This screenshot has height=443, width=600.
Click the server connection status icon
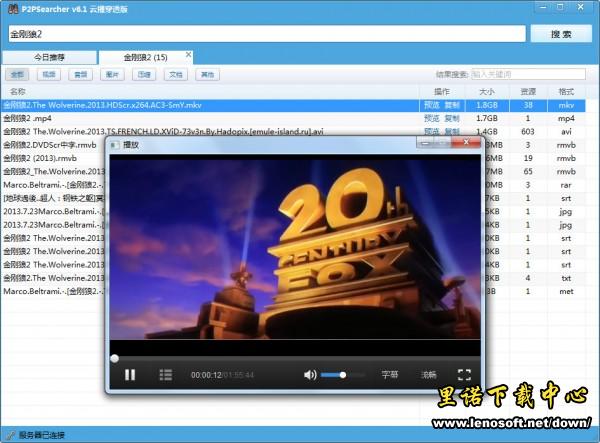point(10,435)
